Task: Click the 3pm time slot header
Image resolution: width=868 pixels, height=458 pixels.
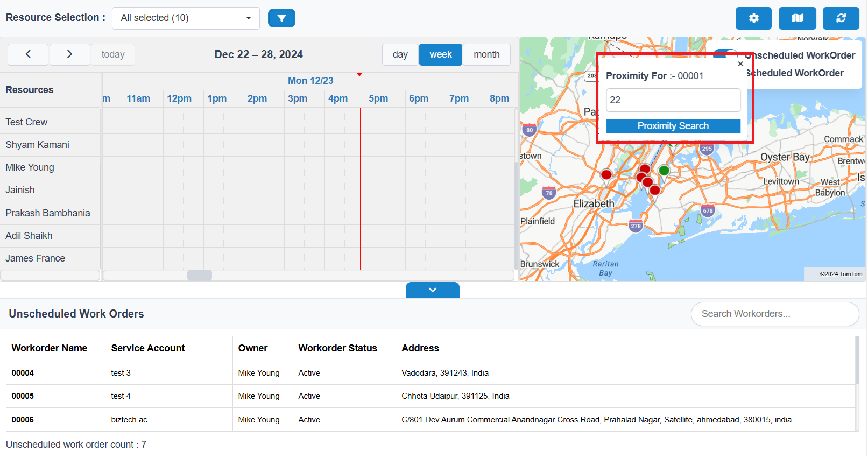Action: coord(298,98)
